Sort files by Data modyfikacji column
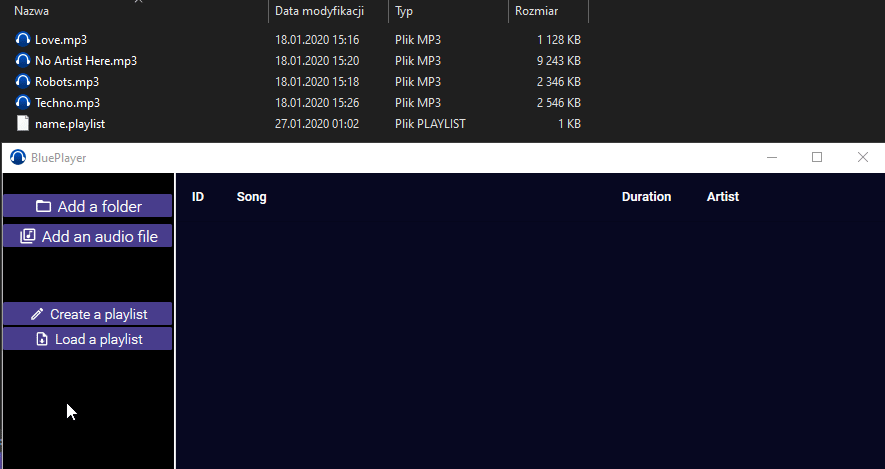 coord(319,11)
